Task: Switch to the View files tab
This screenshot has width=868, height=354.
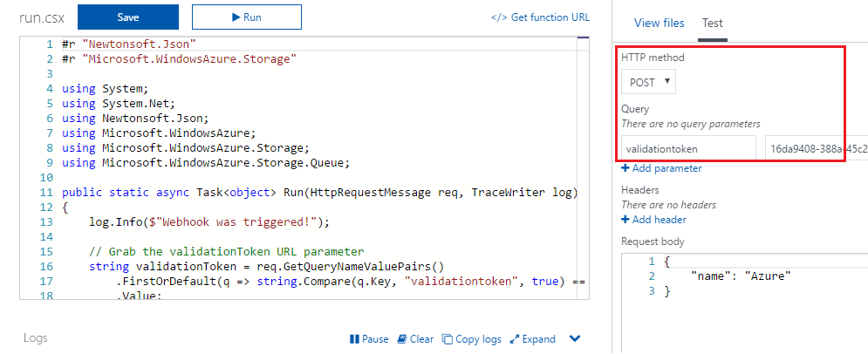Action: (660, 24)
